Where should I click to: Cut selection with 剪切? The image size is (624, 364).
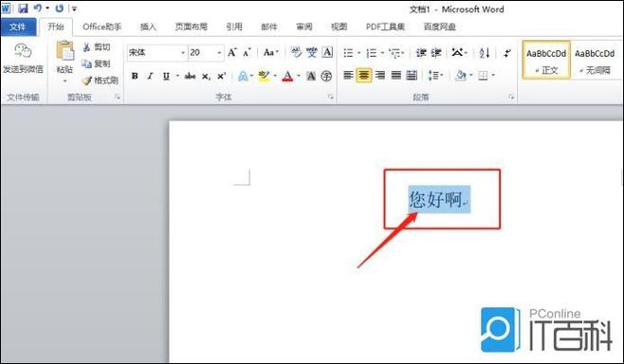click(97, 47)
